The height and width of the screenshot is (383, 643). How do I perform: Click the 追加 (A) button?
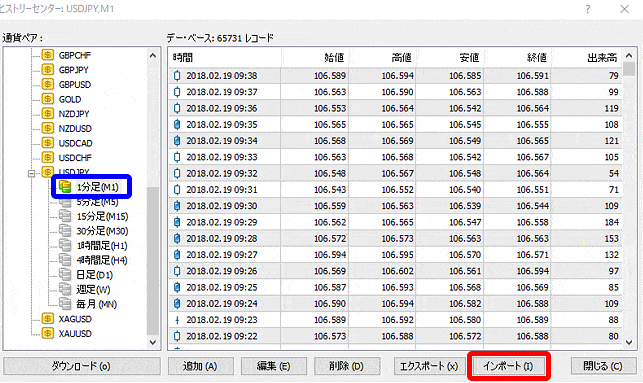click(x=201, y=366)
